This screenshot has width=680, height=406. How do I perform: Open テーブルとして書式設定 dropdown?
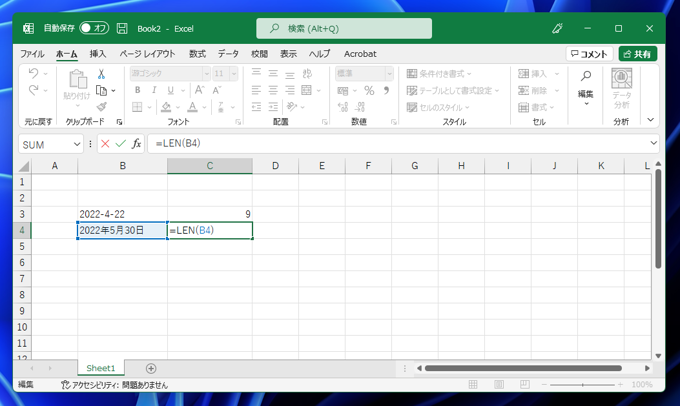pos(453,90)
